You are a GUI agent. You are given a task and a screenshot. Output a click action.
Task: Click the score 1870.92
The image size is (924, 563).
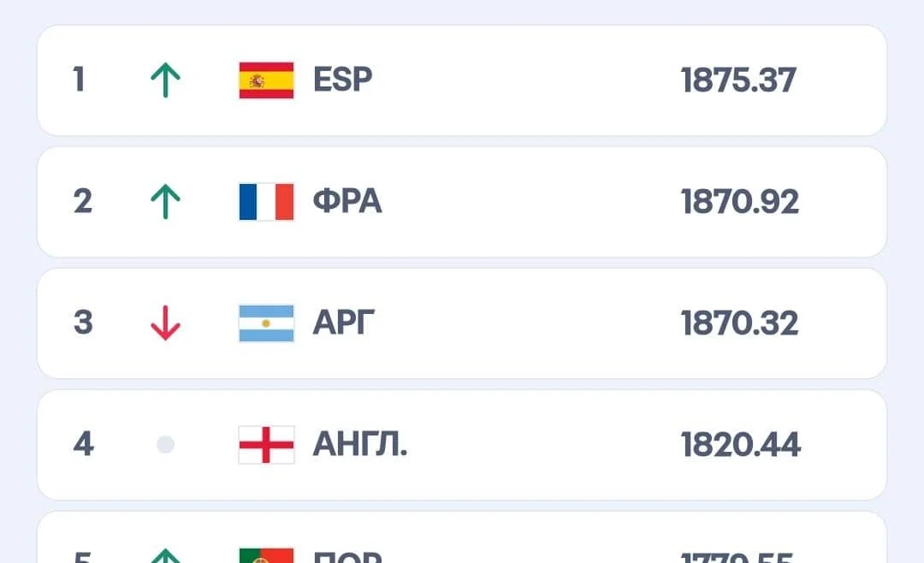(739, 202)
